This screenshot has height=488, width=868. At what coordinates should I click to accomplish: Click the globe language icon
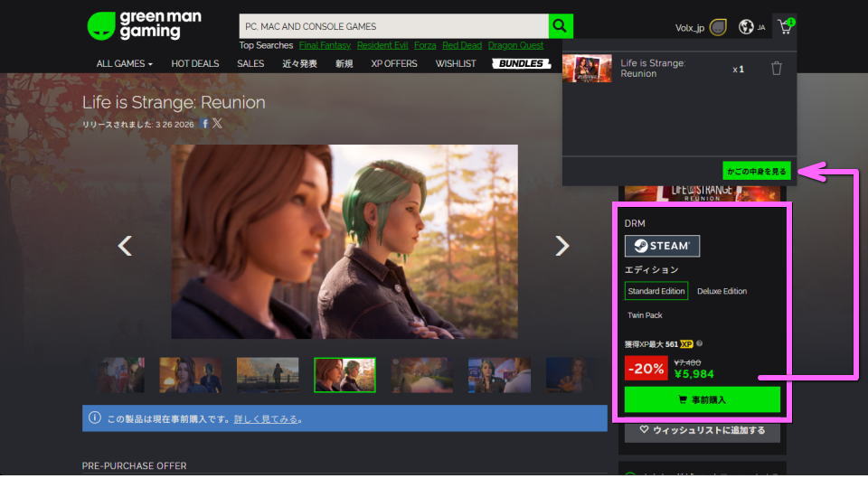point(746,27)
